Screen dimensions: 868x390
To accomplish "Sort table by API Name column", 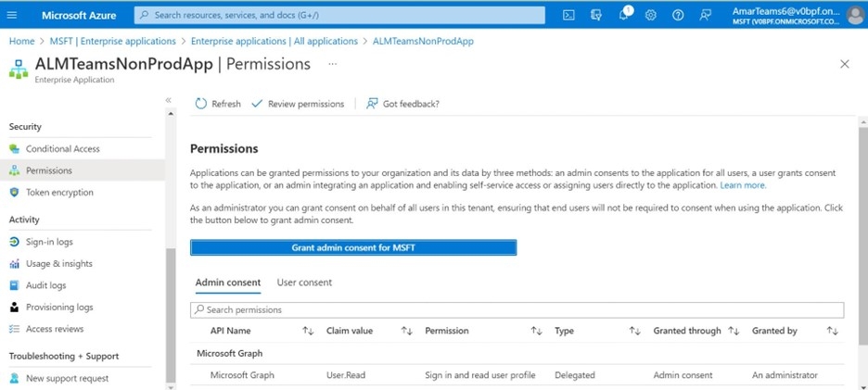I will click(x=308, y=331).
